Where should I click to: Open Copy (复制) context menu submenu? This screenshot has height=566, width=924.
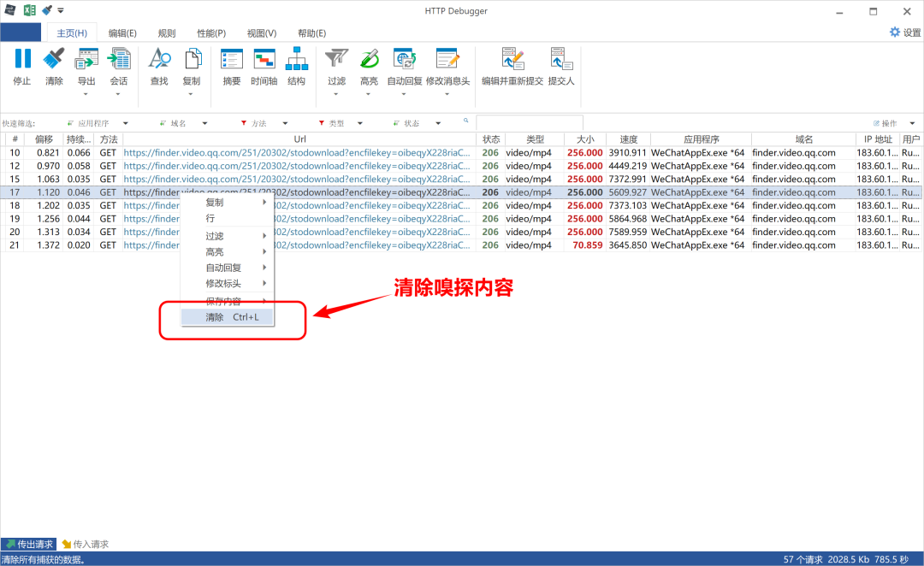pos(228,203)
